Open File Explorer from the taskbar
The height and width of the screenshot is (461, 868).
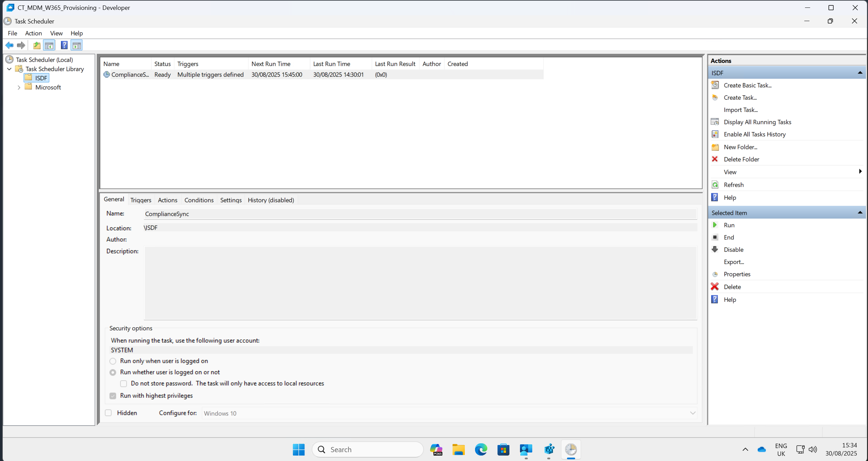pyautogui.click(x=458, y=449)
